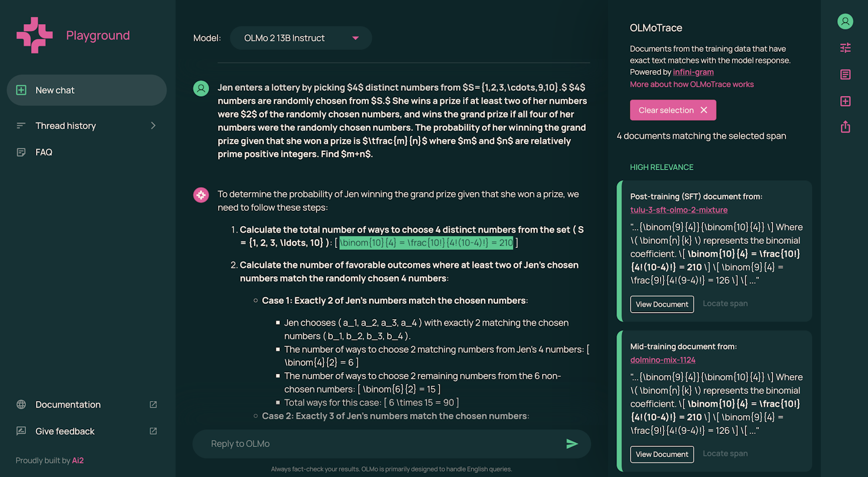Click the user message avatar icon

(x=201, y=88)
